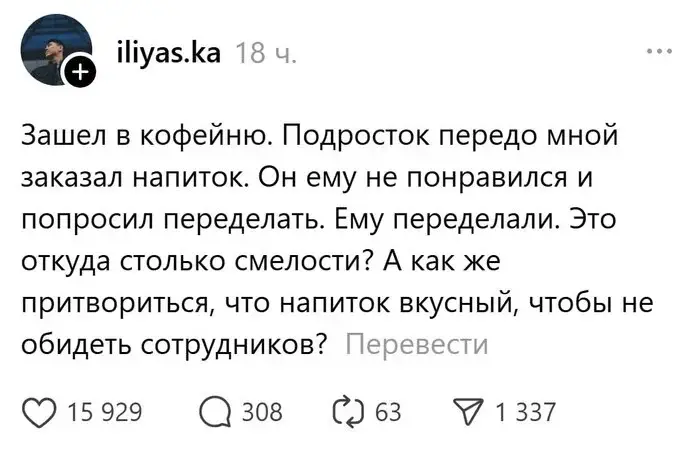Follow the author via the avatar plus badge
Image resolution: width=700 pixels, height=451 pixels.
coord(81,71)
